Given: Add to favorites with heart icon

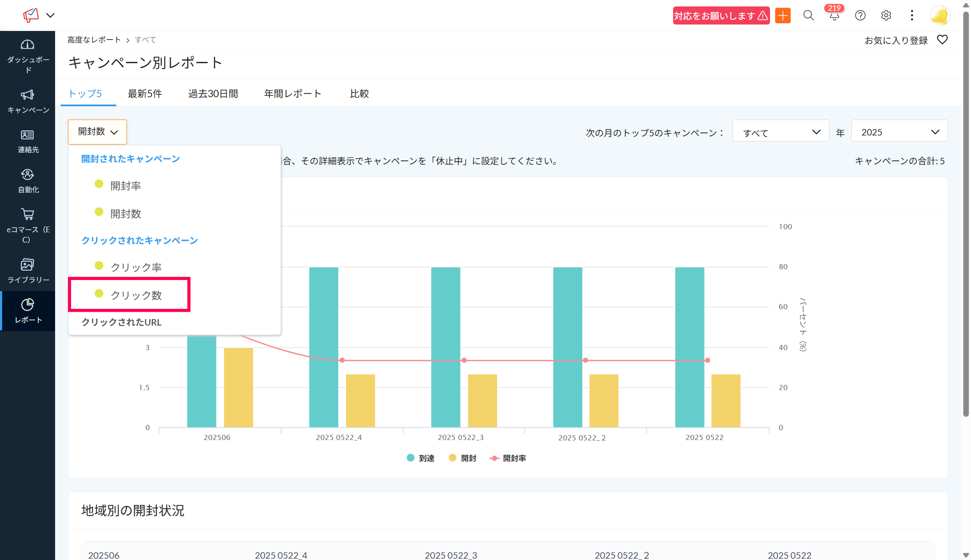Looking at the screenshot, I should click(942, 40).
